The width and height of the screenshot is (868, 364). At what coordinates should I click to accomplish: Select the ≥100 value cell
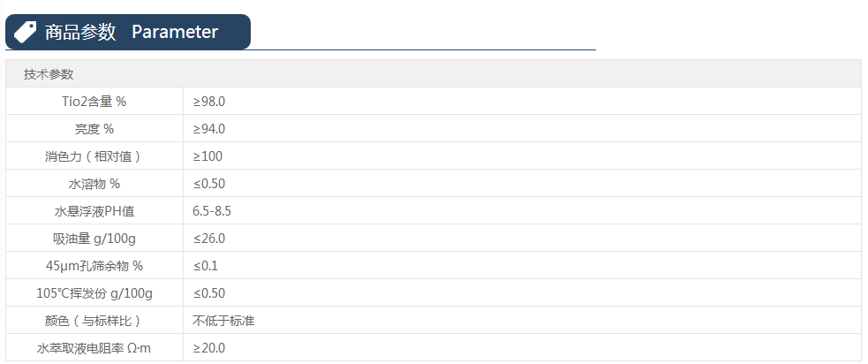[x=208, y=156]
